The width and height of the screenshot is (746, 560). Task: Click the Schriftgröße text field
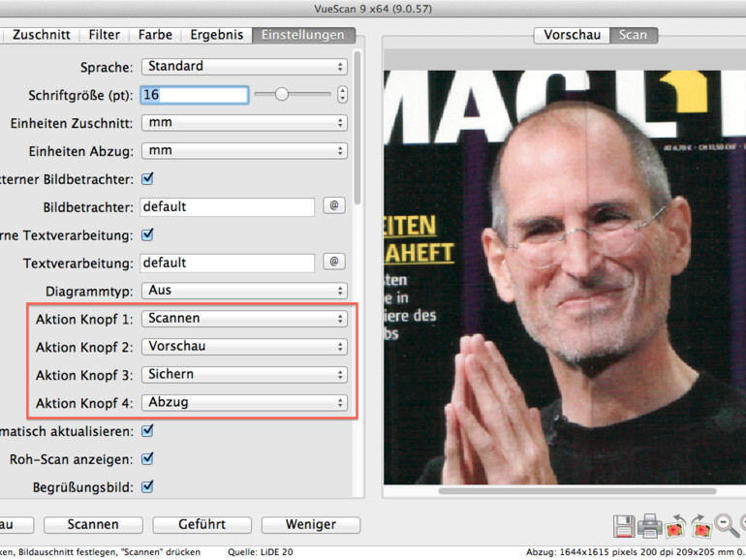194,95
